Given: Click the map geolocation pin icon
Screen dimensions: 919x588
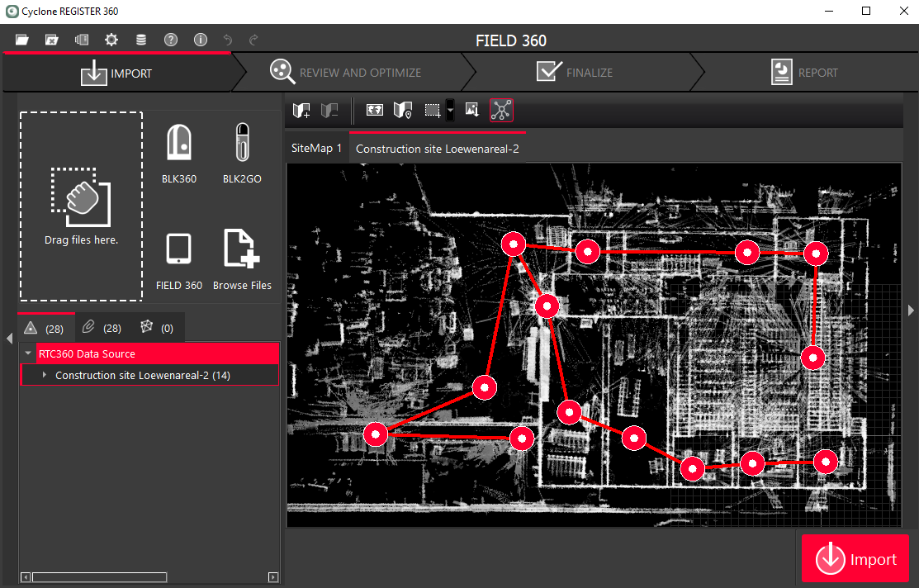Looking at the screenshot, I should click(x=403, y=109).
